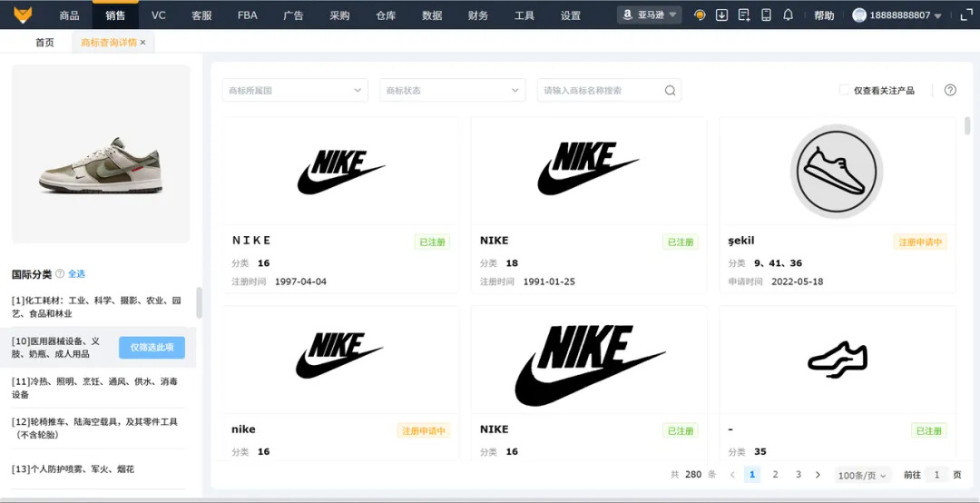This screenshot has height=503, width=980.
Task: Go to next page arrow in pagination
Action: coord(818,475)
